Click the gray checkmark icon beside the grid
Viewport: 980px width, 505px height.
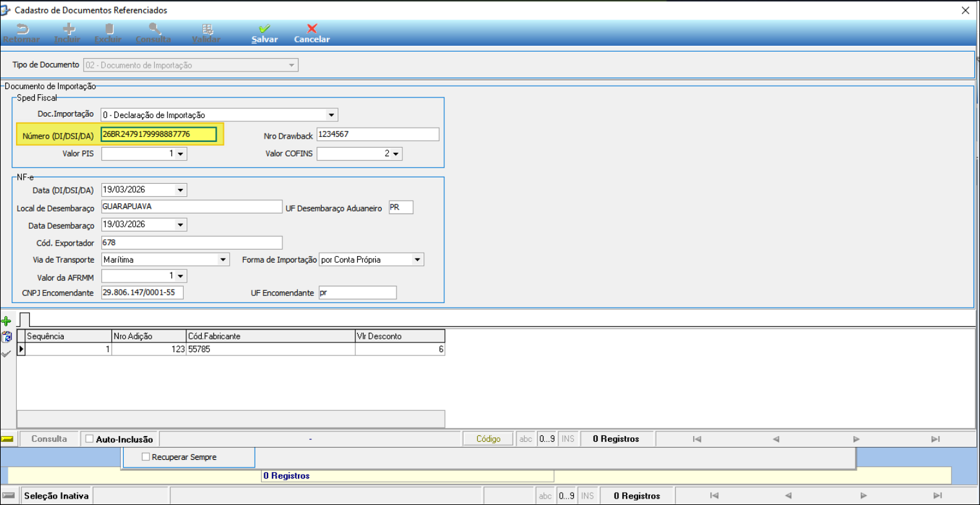6,353
